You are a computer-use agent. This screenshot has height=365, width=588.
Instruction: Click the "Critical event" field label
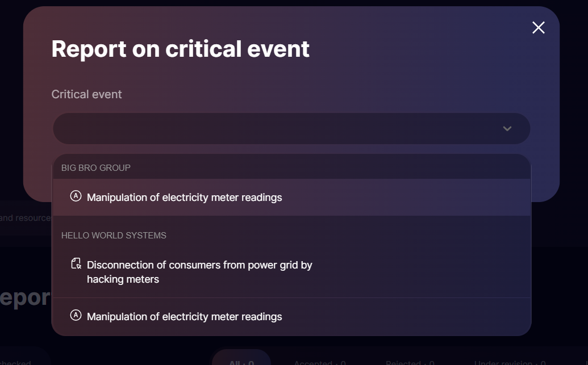tap(86, 94)
